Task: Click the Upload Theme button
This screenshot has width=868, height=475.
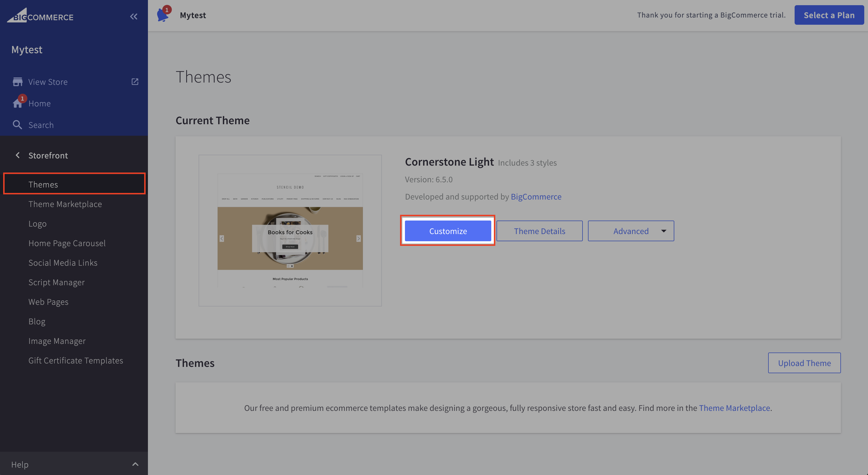Action: point(804,363)
